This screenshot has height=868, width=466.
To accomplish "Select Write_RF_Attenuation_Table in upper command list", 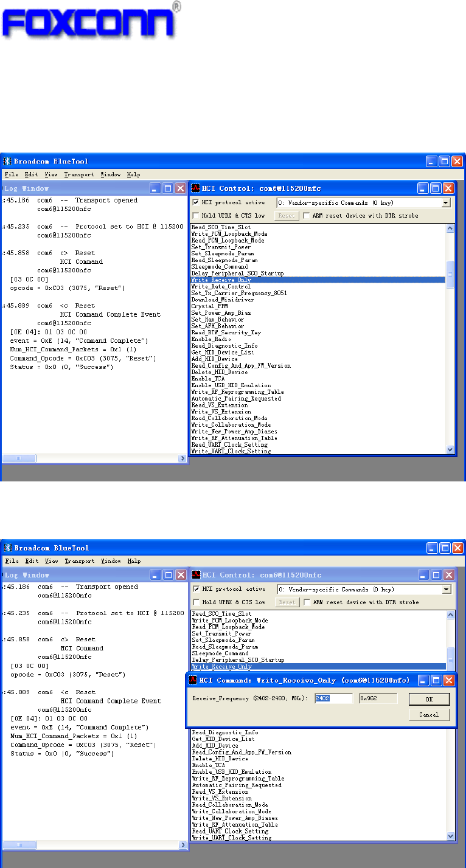I will pos(234,438).
